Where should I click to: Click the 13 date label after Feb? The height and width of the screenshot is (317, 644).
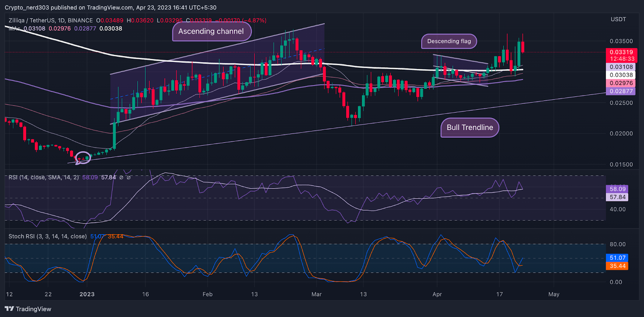click(254, 294)
